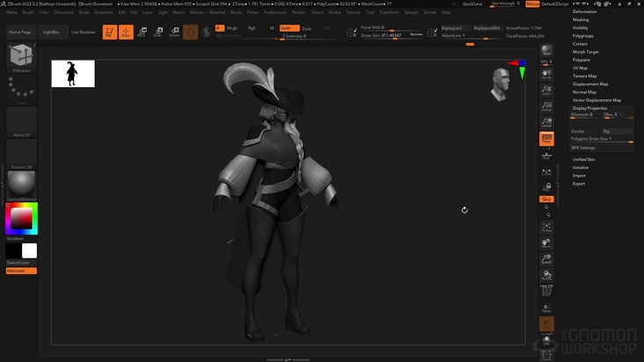Adjust the Draw Size slider

(391, 36)
